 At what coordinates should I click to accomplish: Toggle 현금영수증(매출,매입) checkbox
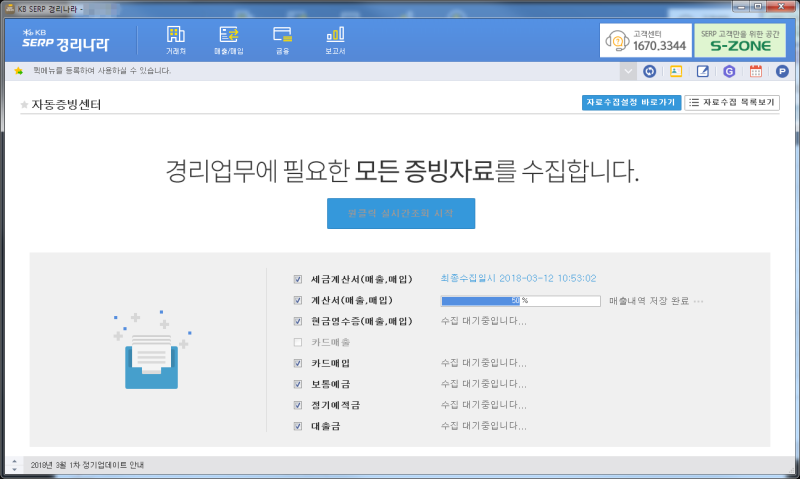298,321
